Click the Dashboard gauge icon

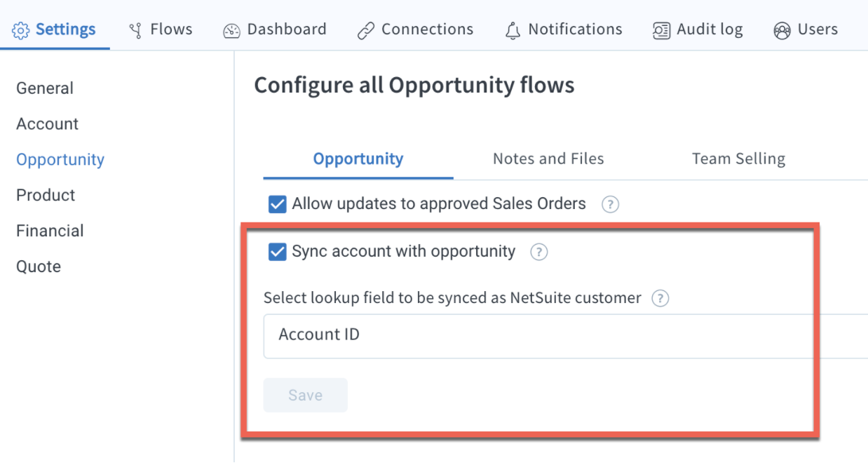231,30
